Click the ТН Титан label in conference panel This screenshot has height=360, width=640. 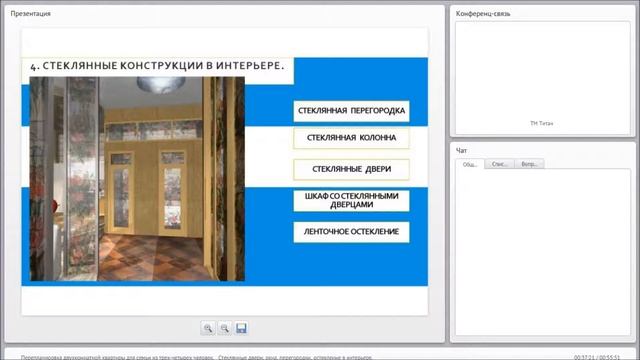[542, 123]
